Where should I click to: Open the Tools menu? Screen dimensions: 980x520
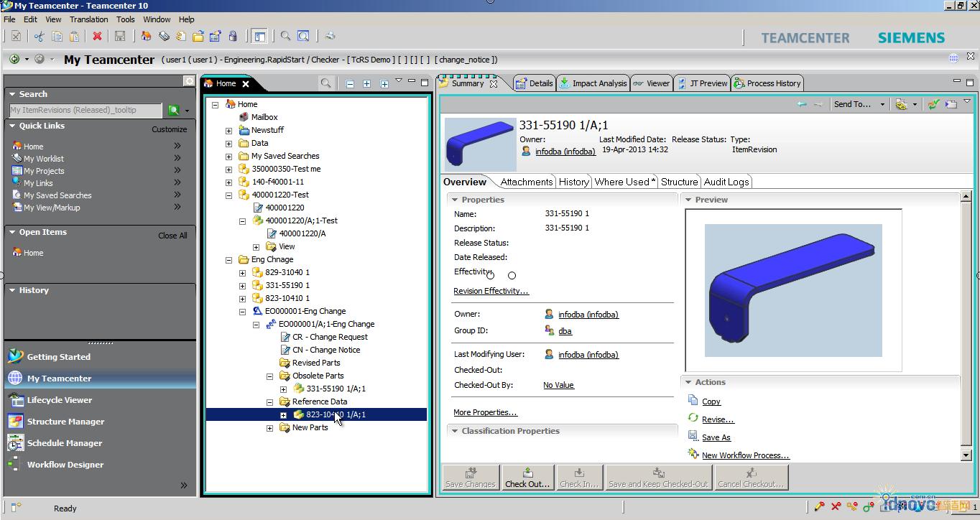(x=126, y=19)
